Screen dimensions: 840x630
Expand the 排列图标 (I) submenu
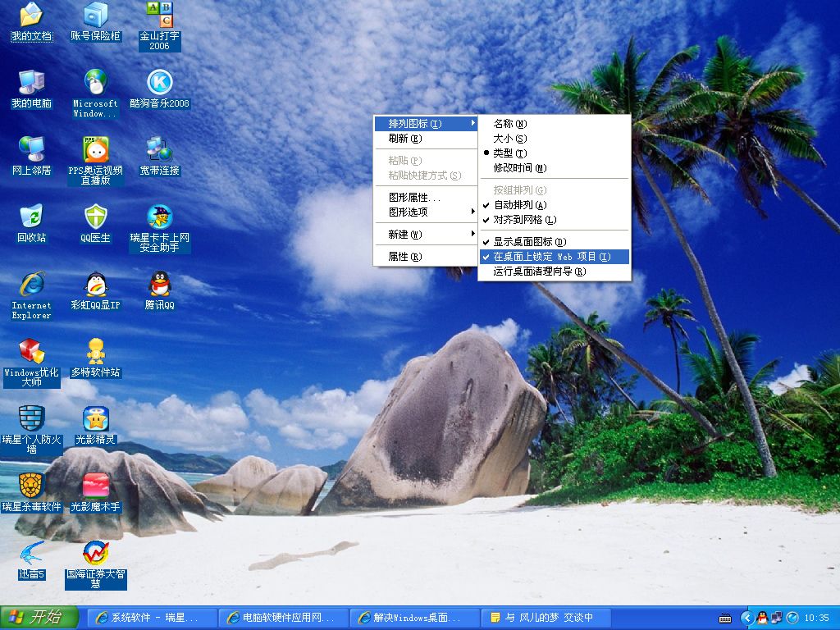(x=426, y=124)
